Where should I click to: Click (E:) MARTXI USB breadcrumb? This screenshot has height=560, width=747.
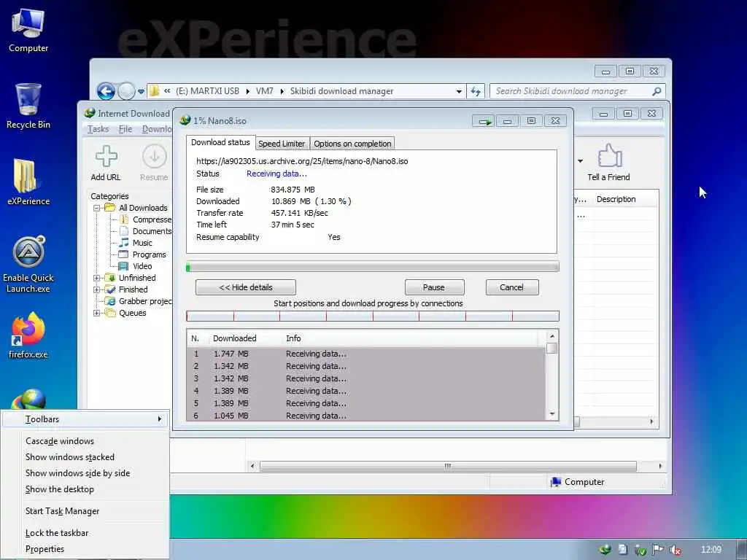click(x=207, y=91)
